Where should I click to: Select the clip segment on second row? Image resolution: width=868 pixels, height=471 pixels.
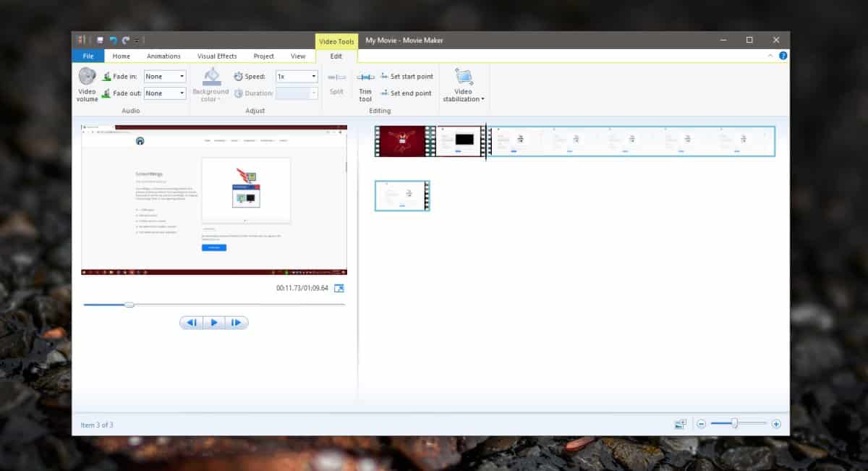click(x=402, y=195)
